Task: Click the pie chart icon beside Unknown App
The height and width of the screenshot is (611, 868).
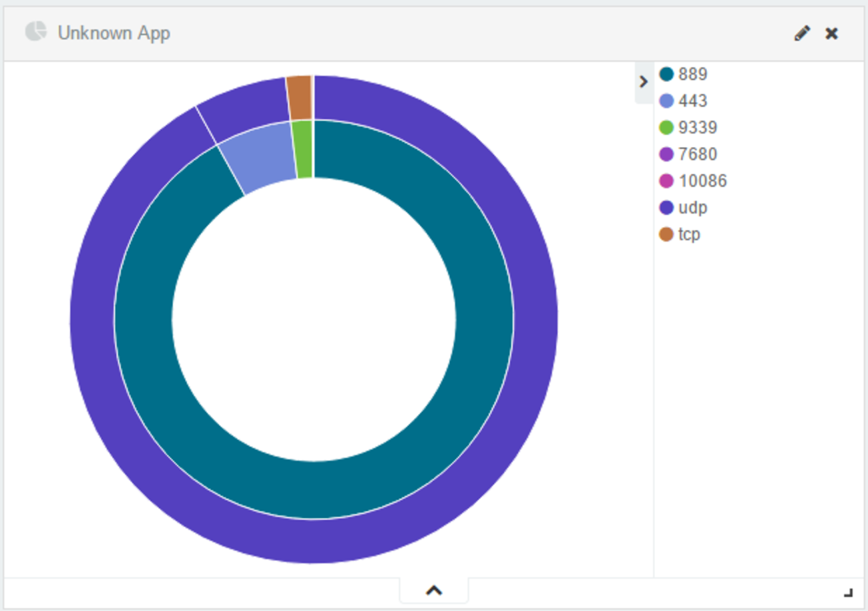Action: [x=36, y=31]
